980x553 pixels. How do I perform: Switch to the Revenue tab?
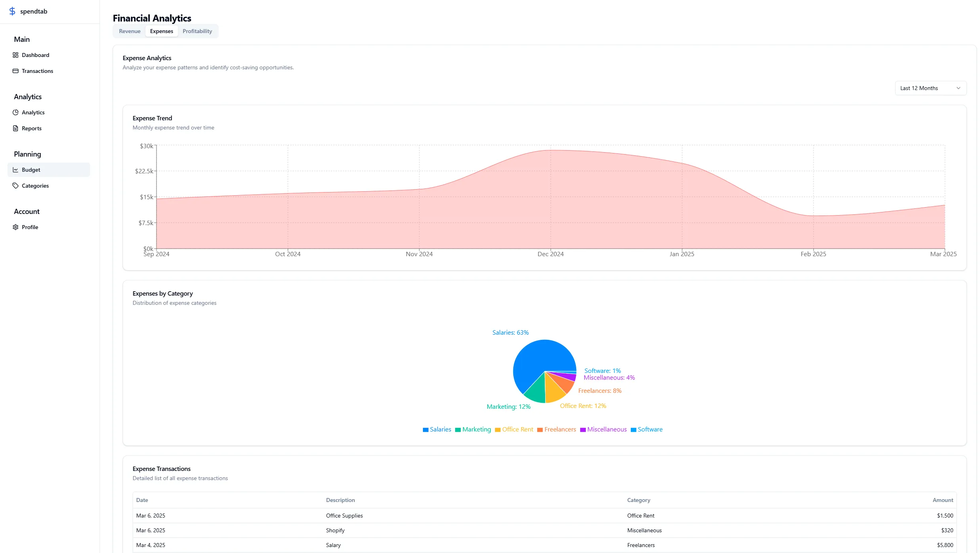coord(129,31)
